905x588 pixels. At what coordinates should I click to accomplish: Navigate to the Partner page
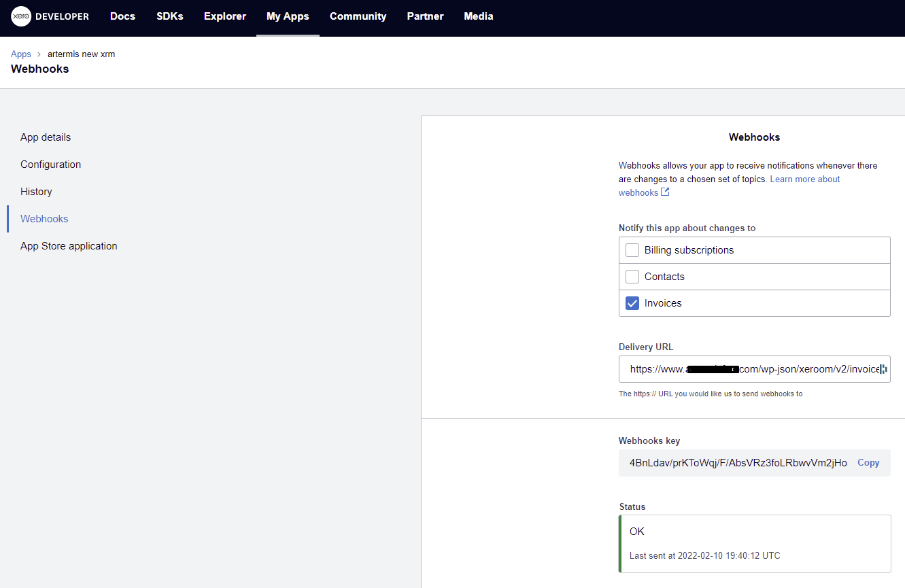(425, 16)
